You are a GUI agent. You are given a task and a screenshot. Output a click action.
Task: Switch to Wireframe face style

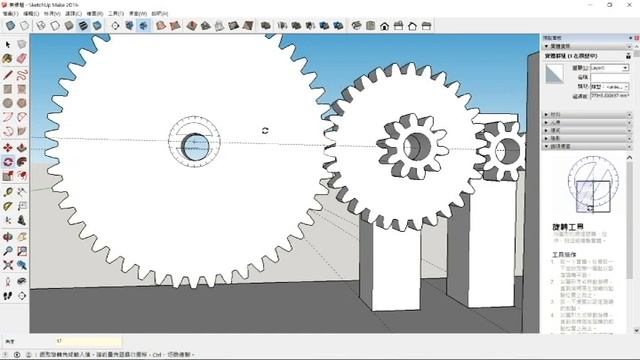pos(41,26)
